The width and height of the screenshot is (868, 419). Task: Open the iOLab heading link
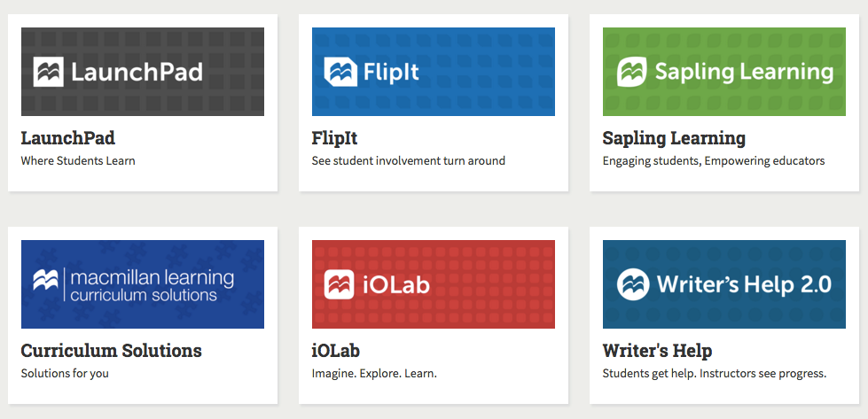(x=336, y=351)
